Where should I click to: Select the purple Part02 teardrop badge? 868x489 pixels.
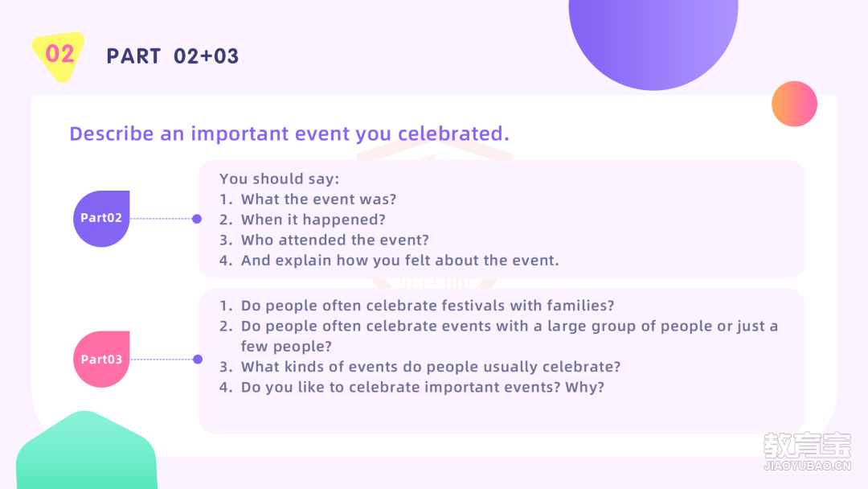click(101, 219)
